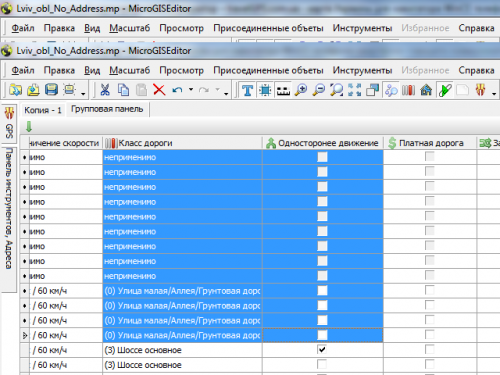Undo the last action with the blue arrow
The height and width of the screenshot is (375, 500).
click(177, 90)
